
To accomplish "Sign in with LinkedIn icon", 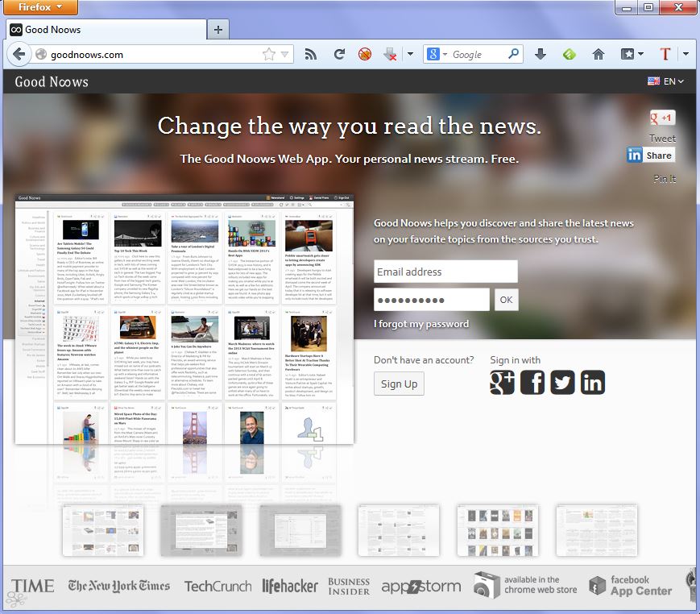I will (593, 382).
